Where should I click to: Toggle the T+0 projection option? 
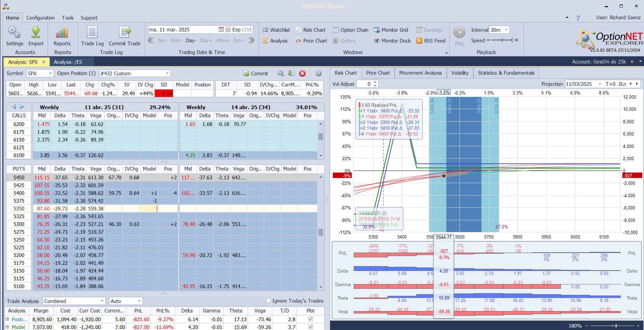pyautogui.click(x=611, y=84)
